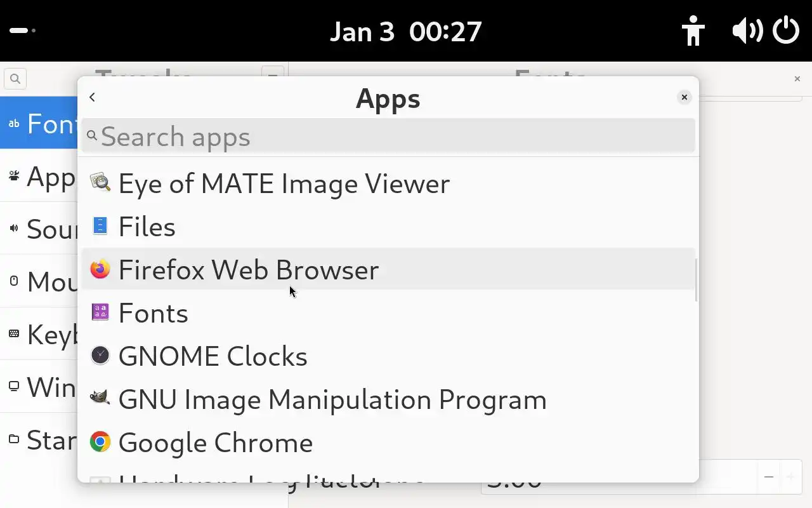Choose Eye of MATE Image Viewer

tap(284, 184)
